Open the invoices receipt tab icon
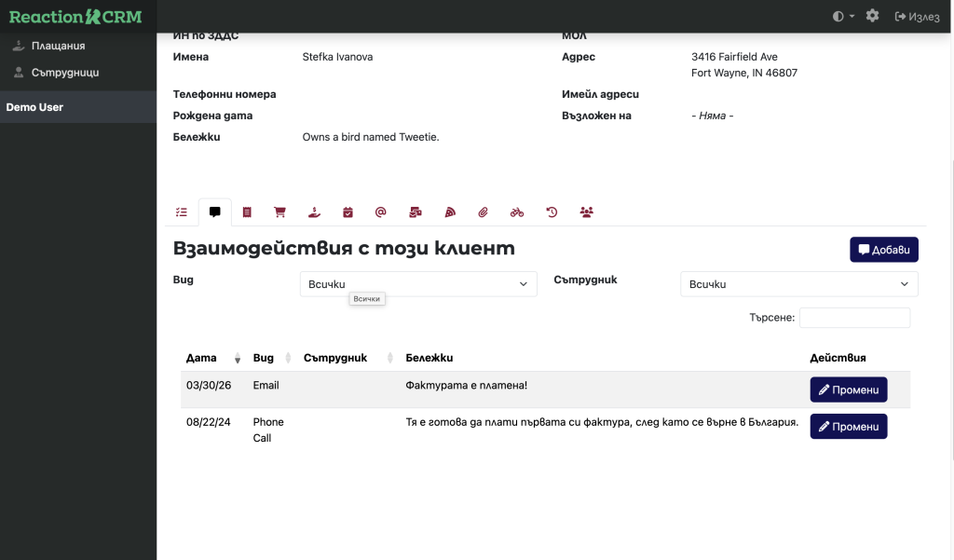The height and width of the screenshot is (560, 954). (x=247, y=212)
